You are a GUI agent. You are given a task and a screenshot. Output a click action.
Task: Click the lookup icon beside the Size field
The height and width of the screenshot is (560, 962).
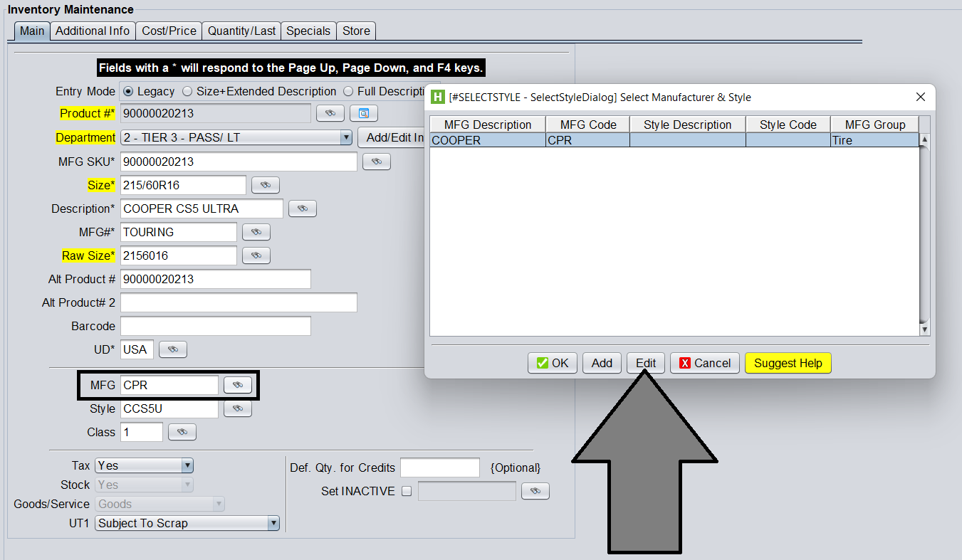pyautogui.click(x=266, y=185)
